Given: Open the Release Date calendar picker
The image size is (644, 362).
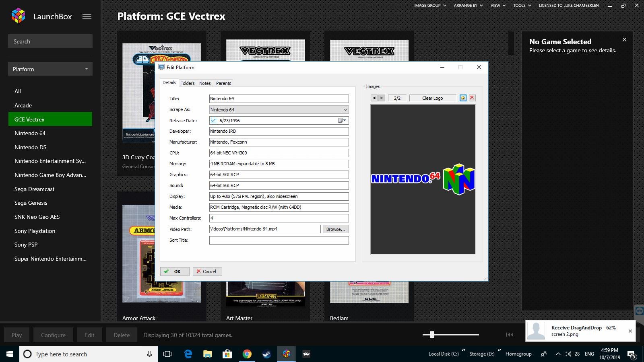Looking at the screenshot, I should point(342,120).
